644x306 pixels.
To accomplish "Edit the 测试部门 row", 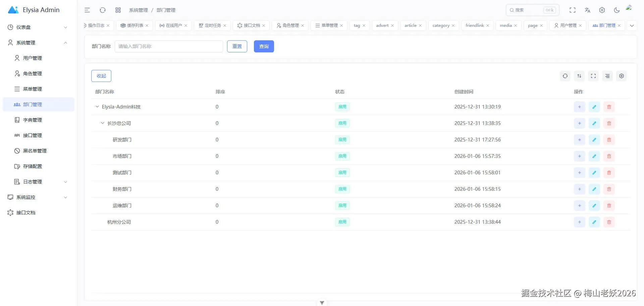I will pos(594,173).
